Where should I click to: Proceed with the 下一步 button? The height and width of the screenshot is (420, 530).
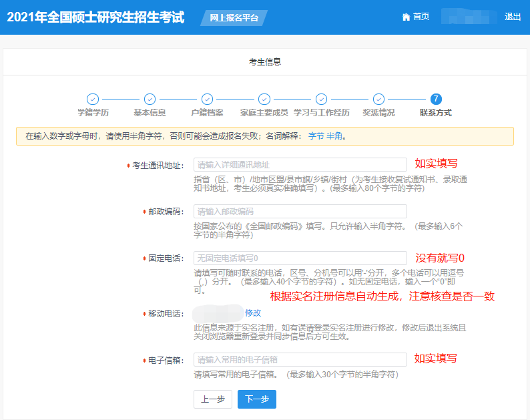click(x=257, y=399)
